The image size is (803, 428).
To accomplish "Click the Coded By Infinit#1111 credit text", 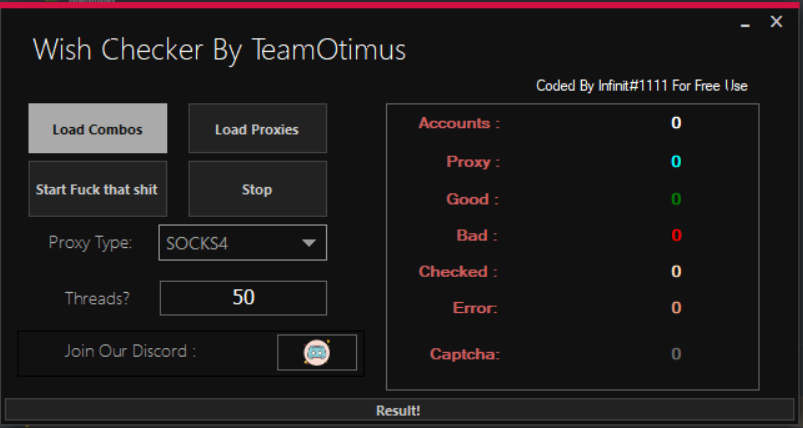I will 642,85.
